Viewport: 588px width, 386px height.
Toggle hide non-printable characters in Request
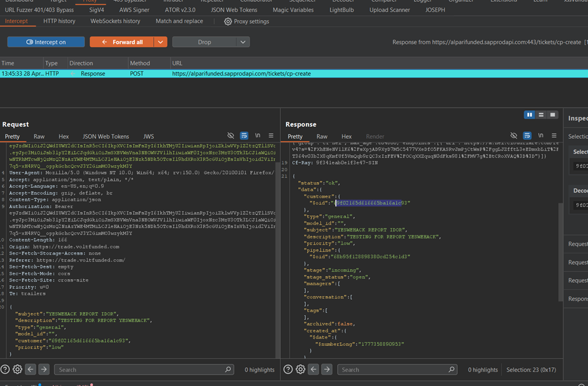pyautogui.click(x=231, y=135)
